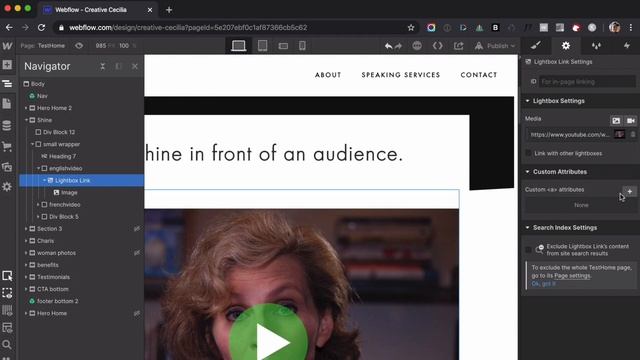This screenshot has height=360, width=640.
Task: Open the Assets panel
Action: click(x=7, y=167)
